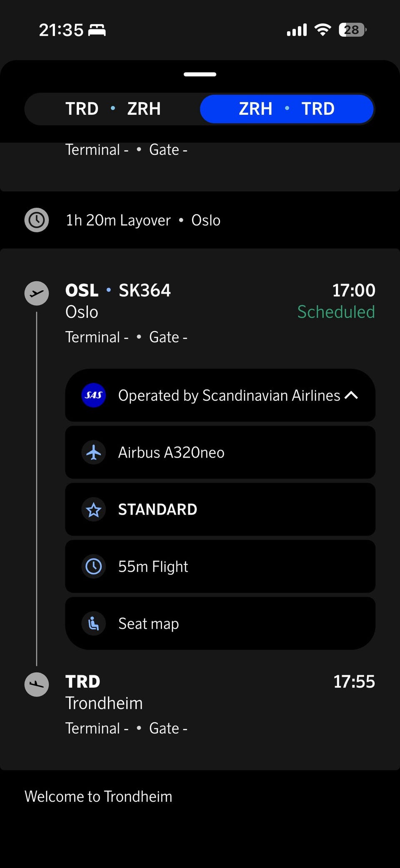The image size is (400, 868).
Task: Collapse the Operated by Scandinavian Airlines section
Action: click(229, 395)
